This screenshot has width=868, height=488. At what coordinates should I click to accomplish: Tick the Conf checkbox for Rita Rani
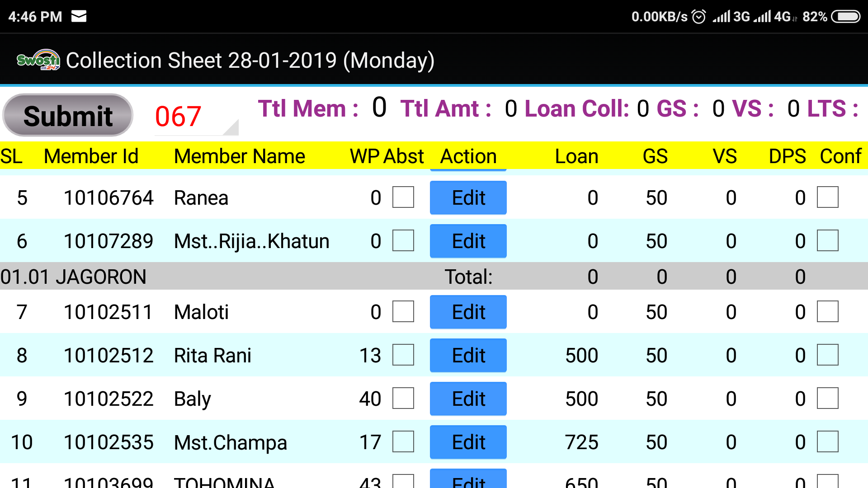pyautogui.click(x=828, y=355)
